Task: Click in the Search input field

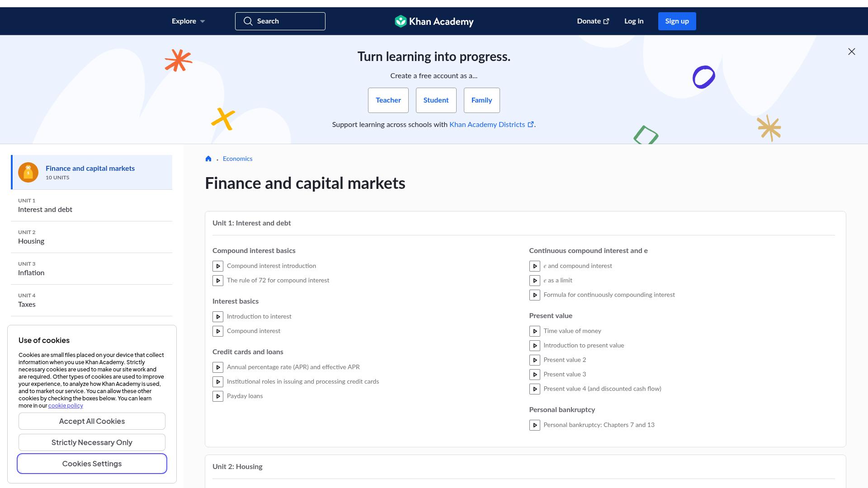Action: [280, 21]
